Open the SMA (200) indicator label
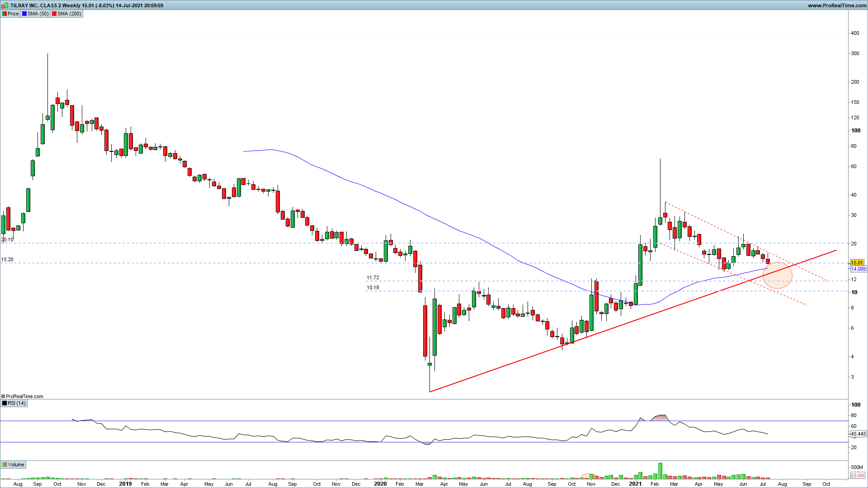 pyautogui.click(x=69, y=14)
